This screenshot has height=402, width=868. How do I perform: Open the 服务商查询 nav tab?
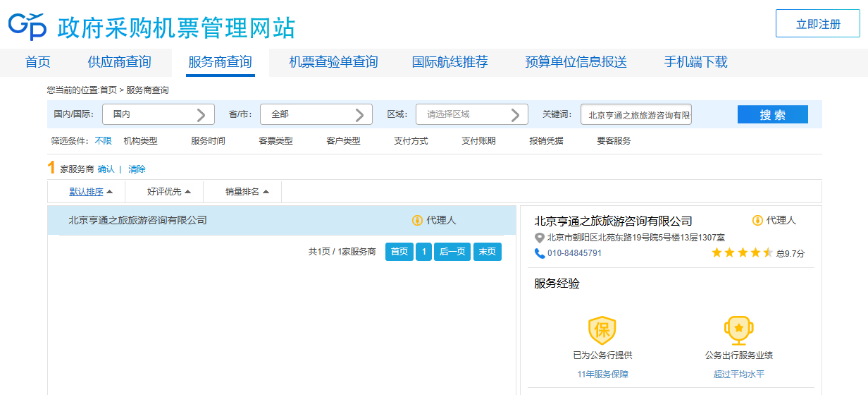pyautogui.click(x=220, y=62)
